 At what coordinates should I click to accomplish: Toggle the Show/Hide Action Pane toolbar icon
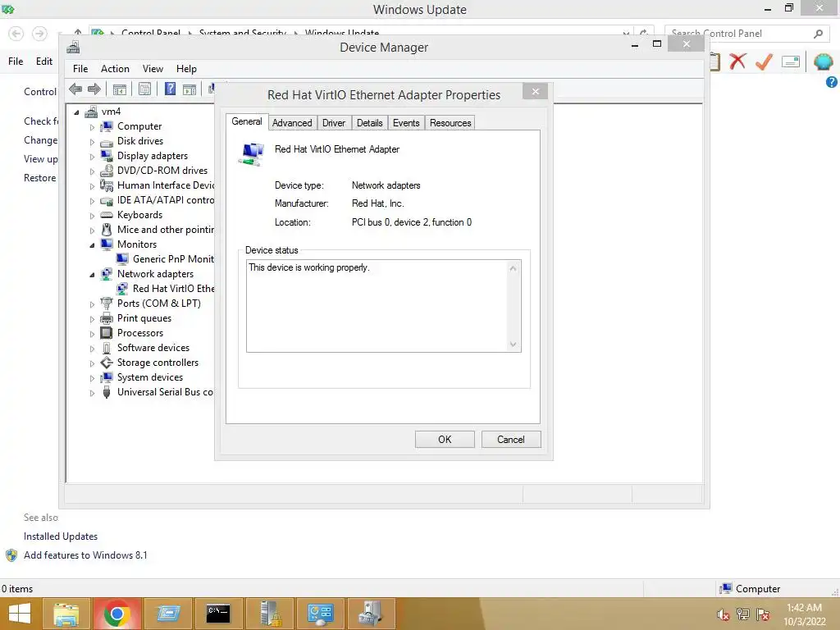tap(189, 89)
